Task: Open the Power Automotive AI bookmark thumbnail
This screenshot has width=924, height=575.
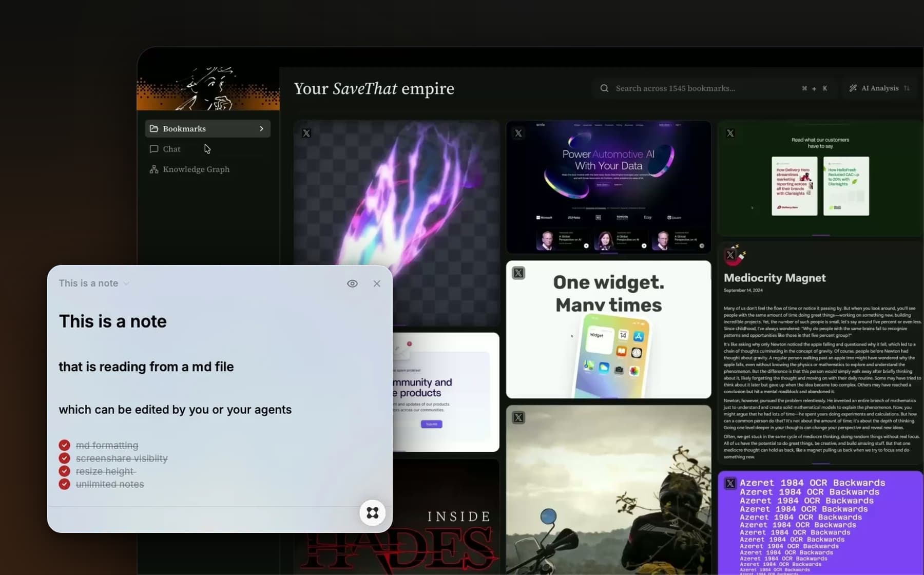Action: point(609,187)
